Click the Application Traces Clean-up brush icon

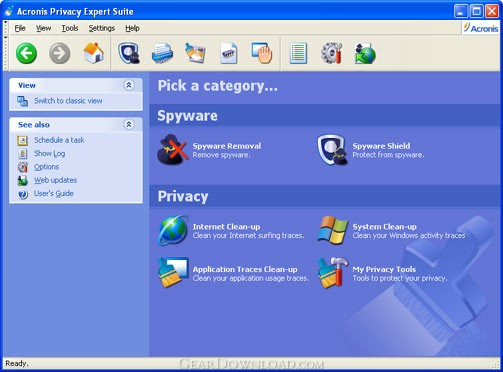click(x=172, y=273)
